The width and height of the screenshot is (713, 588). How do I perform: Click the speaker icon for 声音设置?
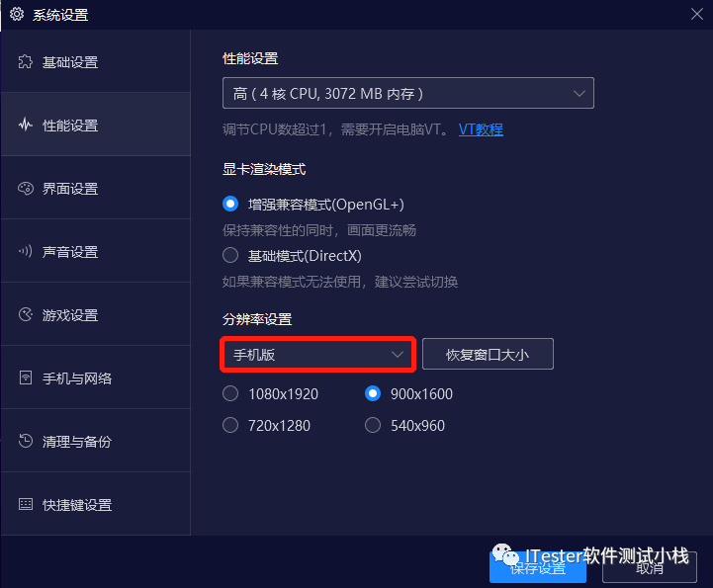point(26,251)
